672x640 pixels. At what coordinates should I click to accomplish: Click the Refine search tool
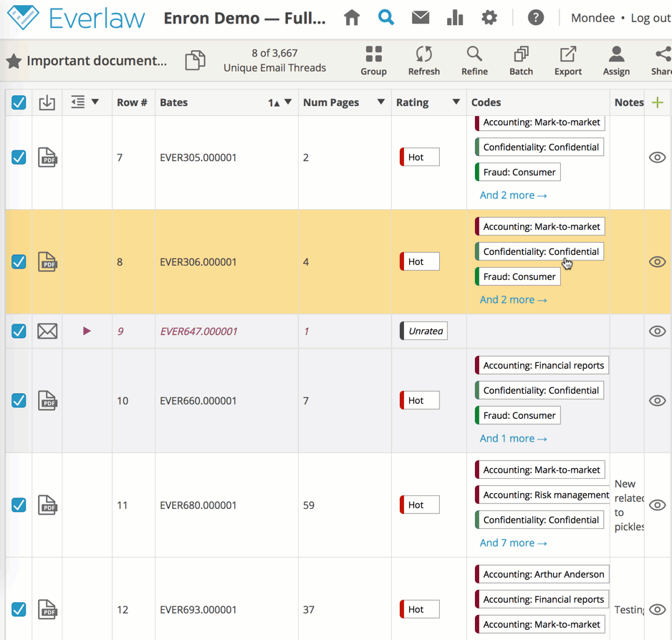tap(474, 61)
